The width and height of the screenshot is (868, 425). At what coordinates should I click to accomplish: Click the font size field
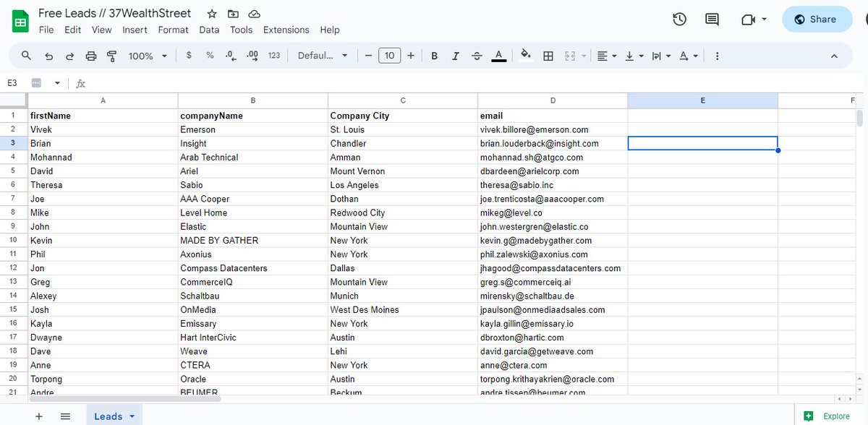[x=390, y=56]
